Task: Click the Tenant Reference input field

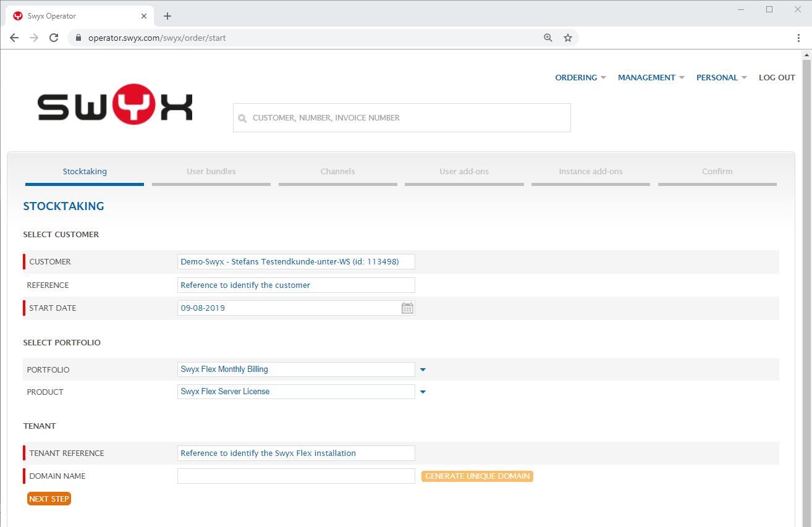Action: [x=296, y=453]
